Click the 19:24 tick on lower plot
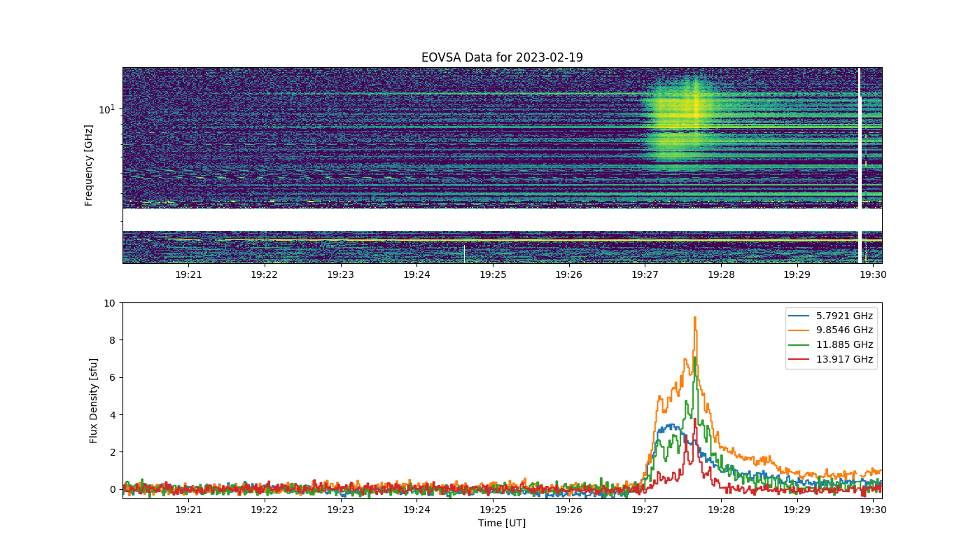The width and height of the screenshot is (980, 560). [x=416, y=510]
